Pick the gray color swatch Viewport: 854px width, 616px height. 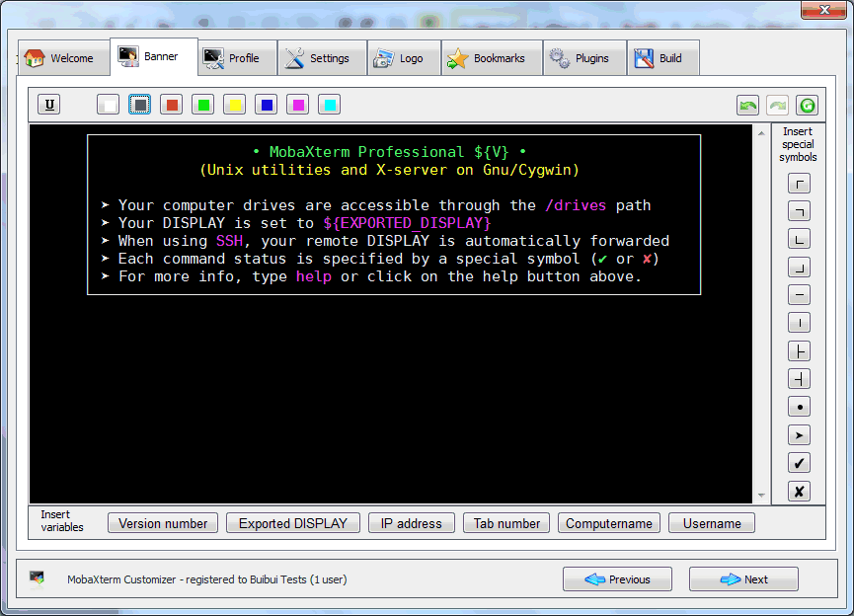coord(140,105)
